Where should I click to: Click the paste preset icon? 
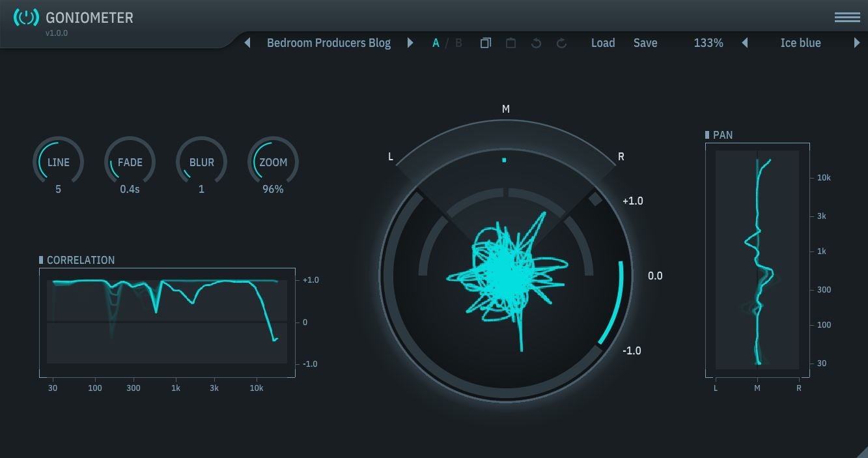click(x=511, y=43)
